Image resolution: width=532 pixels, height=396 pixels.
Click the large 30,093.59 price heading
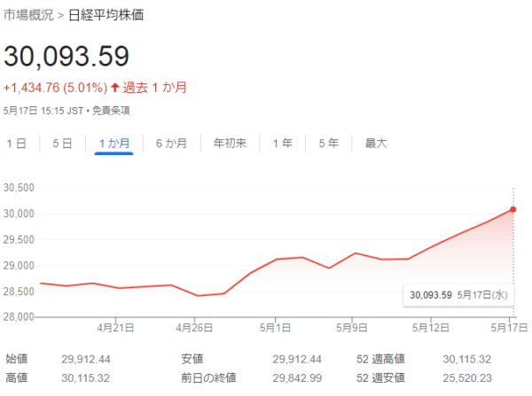click(66, 56)
